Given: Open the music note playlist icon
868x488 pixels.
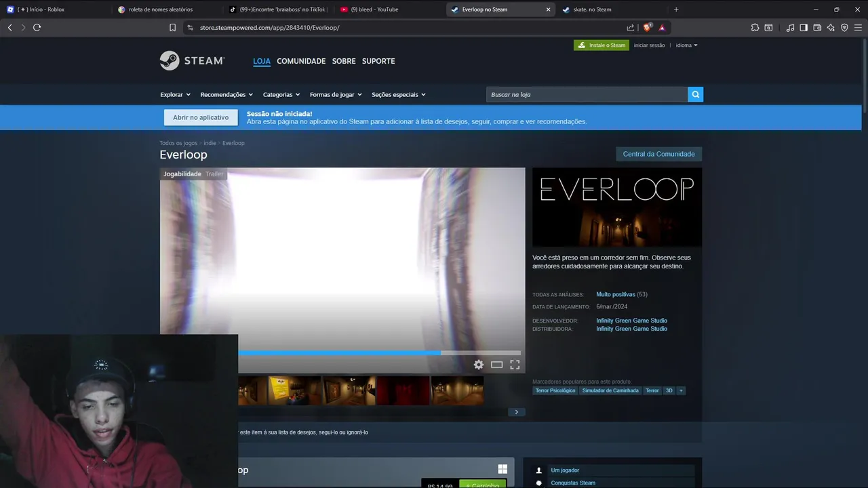Looking at the screenshot, I should [x=790, y=28].
